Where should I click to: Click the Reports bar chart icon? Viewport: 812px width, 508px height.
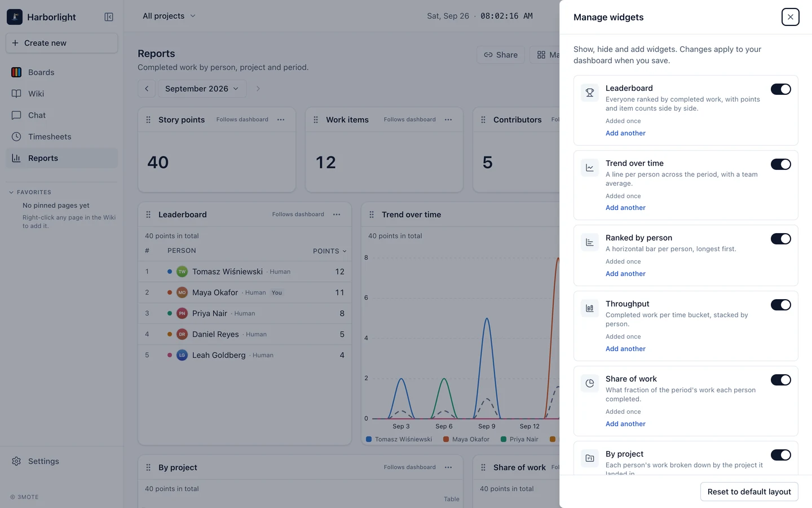click(16, 158)
